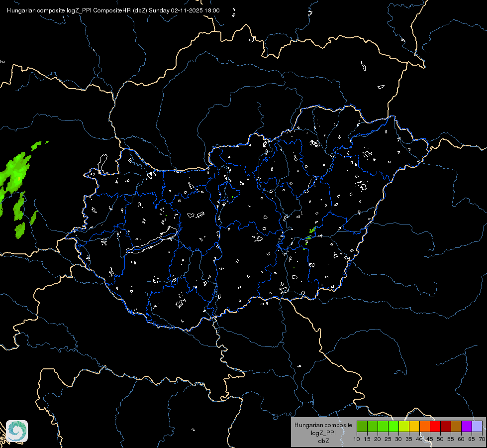Click the "dbZ" legend unit label

click(x=323, y=441)
